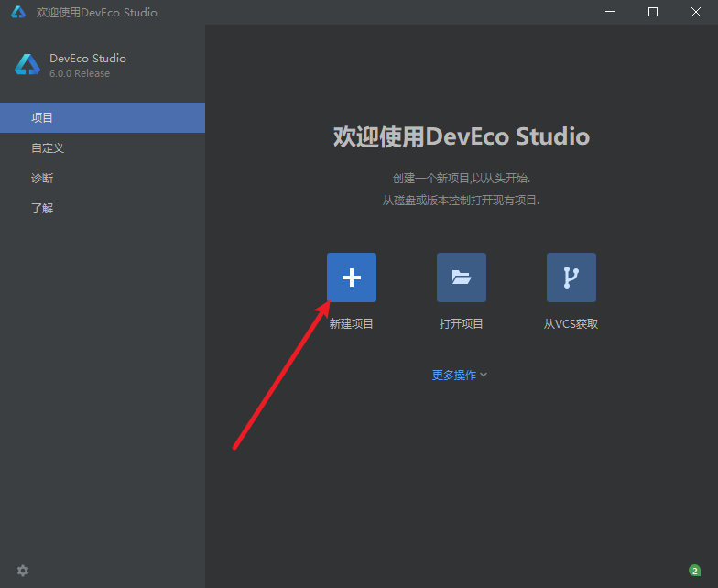Open the settings gear at bottom left

[23, 570]
